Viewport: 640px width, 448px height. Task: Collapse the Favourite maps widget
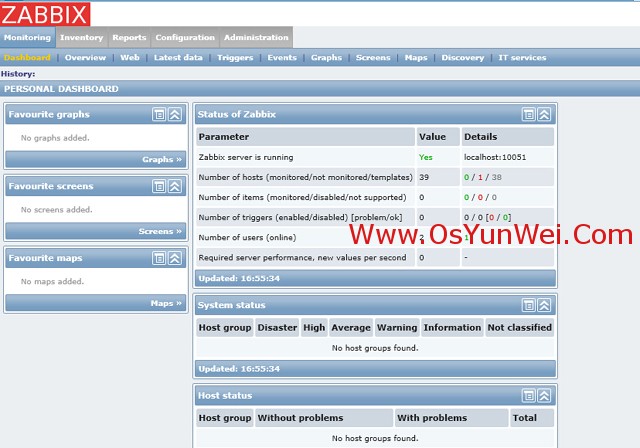click(x=175, y=259)
